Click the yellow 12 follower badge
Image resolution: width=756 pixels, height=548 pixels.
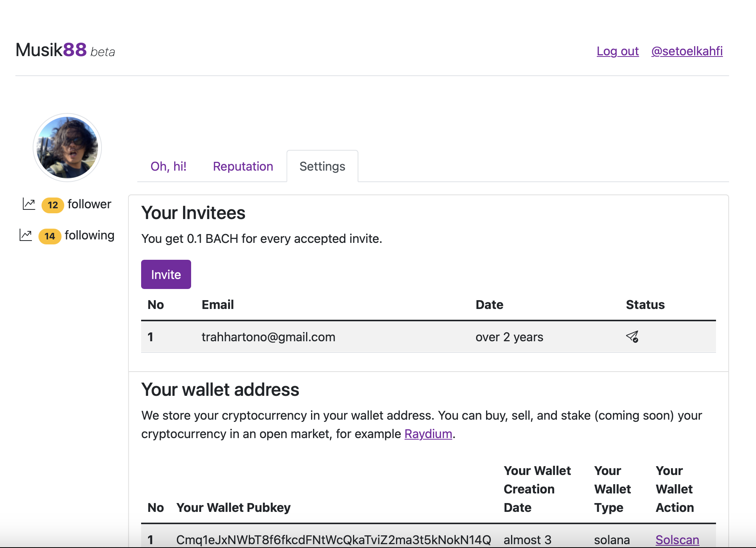[53, 205]
